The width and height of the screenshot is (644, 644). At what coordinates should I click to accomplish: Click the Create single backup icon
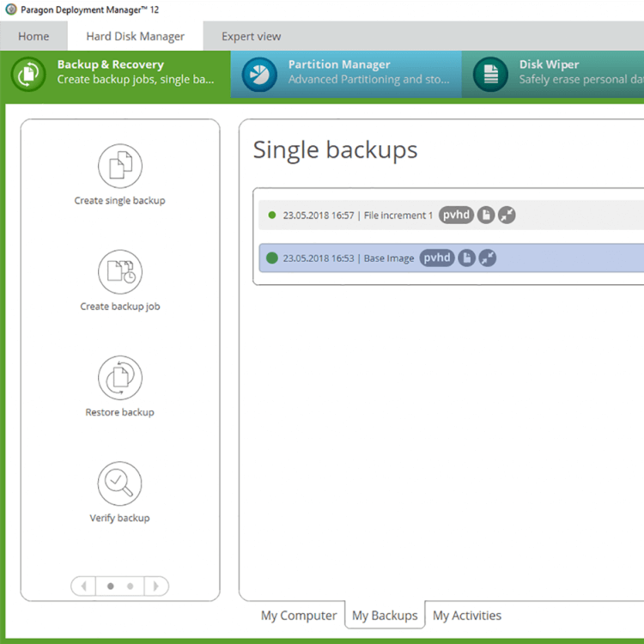click(119, 166)
